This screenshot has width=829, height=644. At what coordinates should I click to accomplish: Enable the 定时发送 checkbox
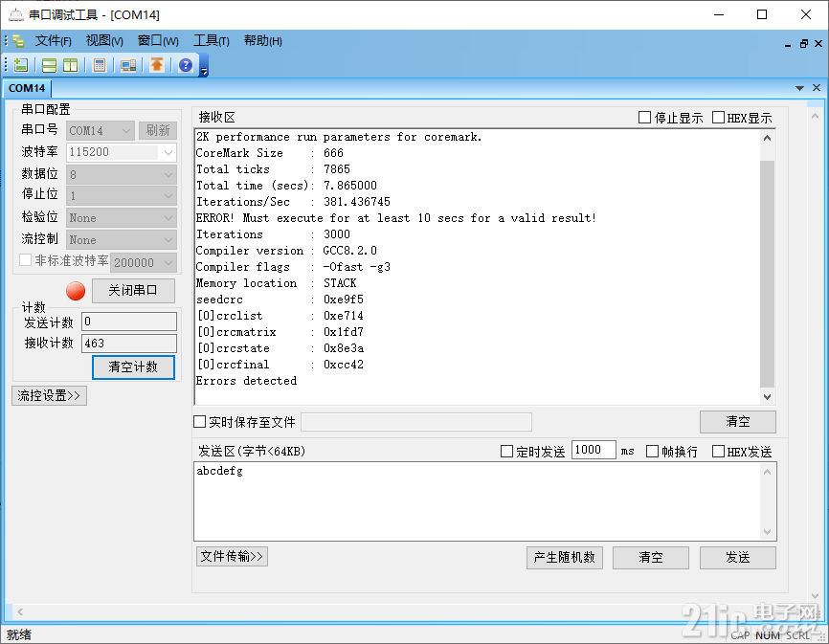point(506,451)
